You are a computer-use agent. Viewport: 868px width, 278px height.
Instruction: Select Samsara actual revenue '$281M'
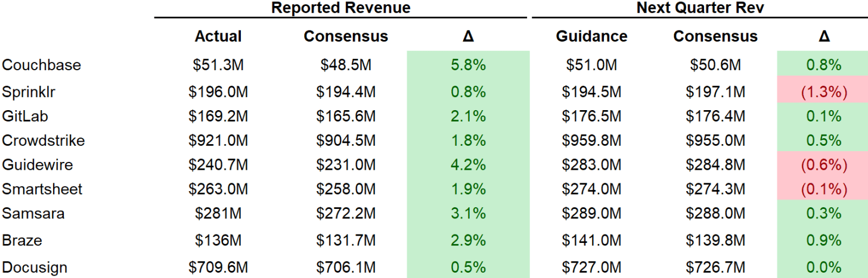(218, 213)
